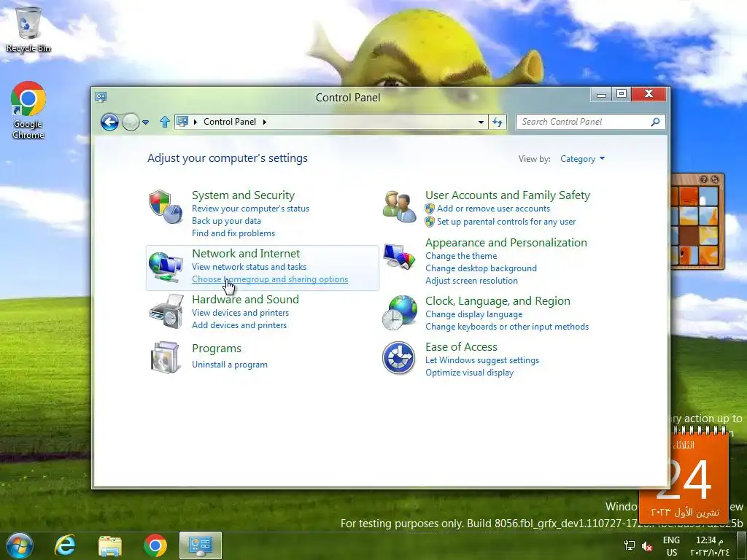Screen dimensions: 747x560
Task: Open View network status and tasks
Action: 249,267
